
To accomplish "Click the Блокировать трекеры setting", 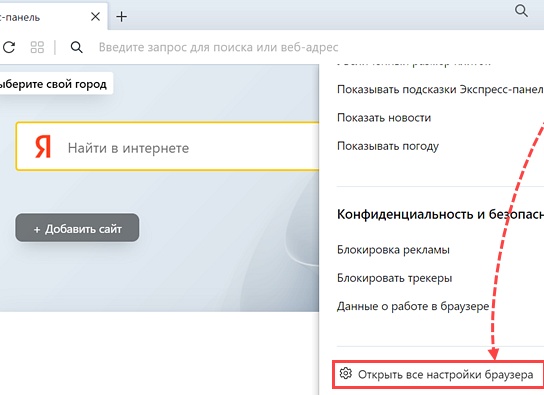I will [x=394, y=278].
